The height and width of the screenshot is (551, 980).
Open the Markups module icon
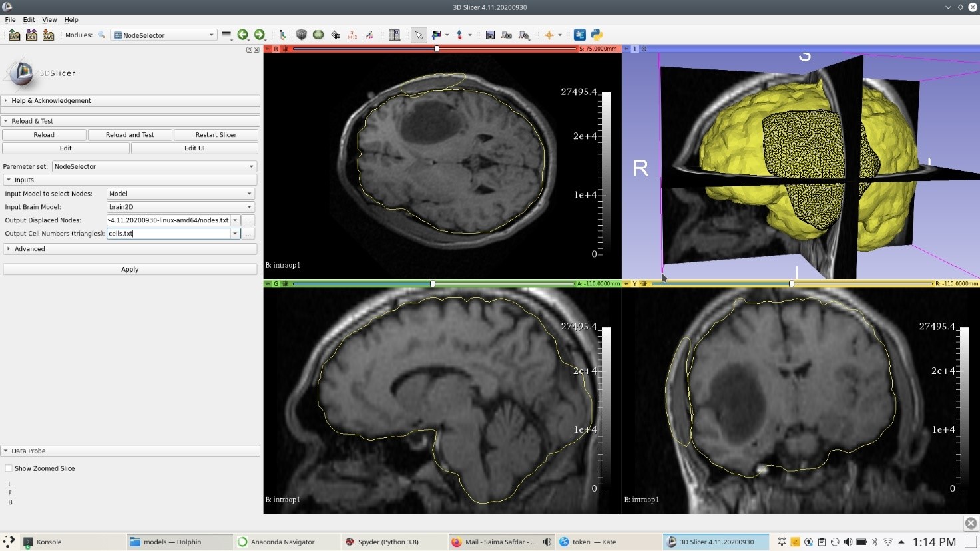pyautogui.click(x=352, y=35)
